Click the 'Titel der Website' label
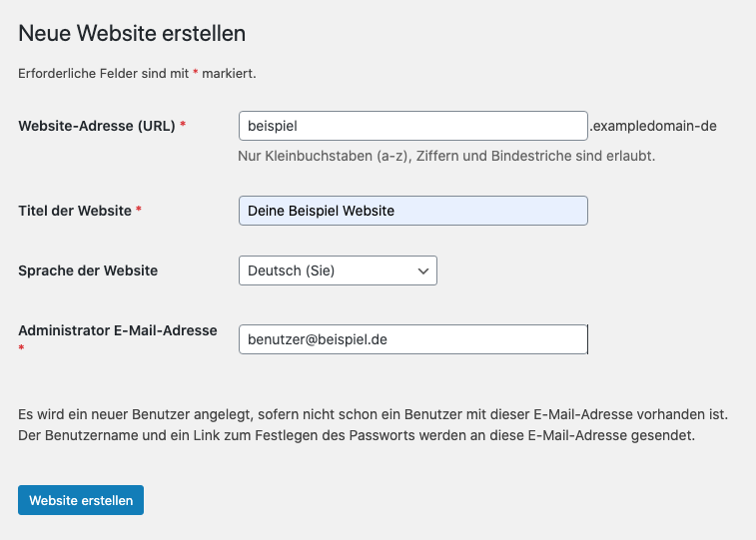This screenshot has width=756, height=540. coord(75,211)
